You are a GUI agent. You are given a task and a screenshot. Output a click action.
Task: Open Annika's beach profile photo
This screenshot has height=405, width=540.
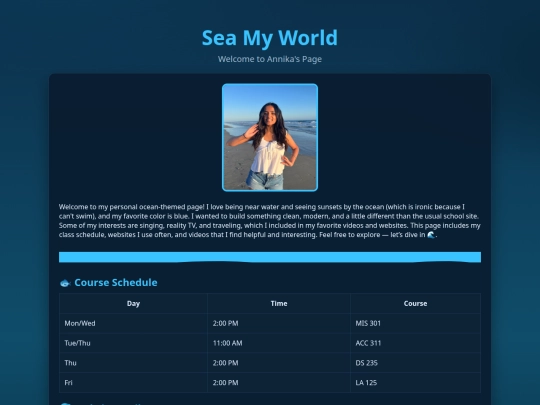point(270,137)
